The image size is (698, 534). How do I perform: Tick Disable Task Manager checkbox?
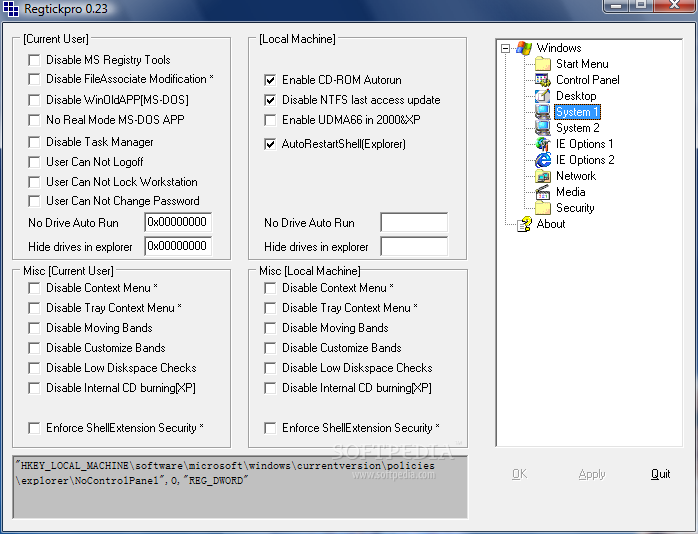[x=34, y=142]
